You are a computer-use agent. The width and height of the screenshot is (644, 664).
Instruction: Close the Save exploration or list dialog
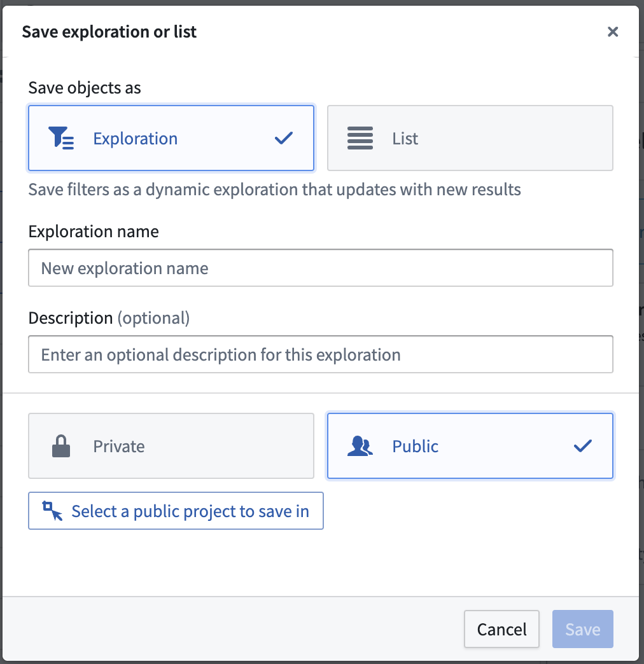click(613, 32)
